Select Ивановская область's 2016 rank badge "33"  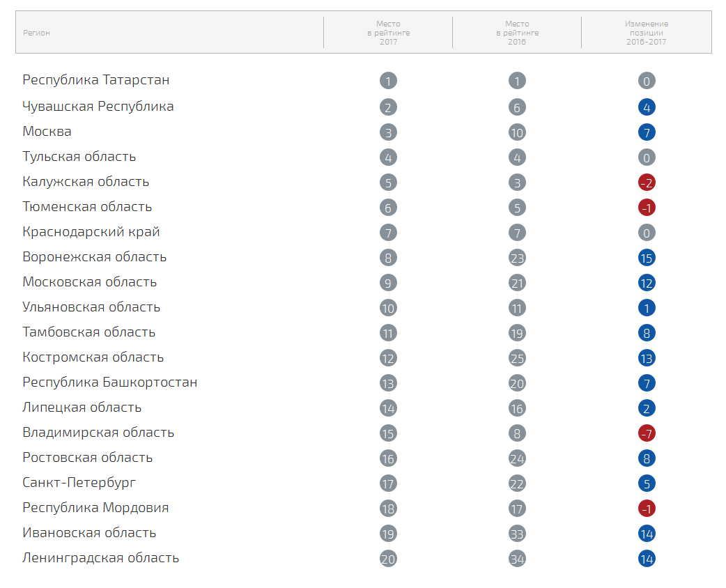coord(517,534)
